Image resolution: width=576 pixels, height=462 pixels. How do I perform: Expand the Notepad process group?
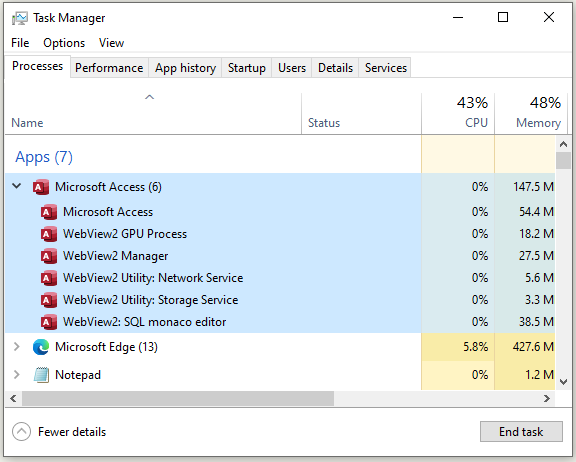[17, 375]
